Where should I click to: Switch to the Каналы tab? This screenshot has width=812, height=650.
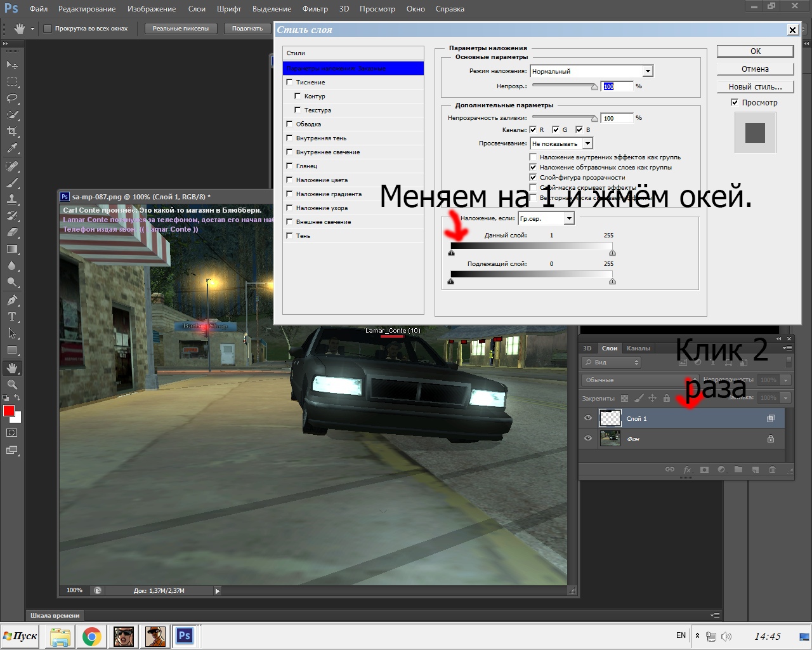click(x=638, y=348)
